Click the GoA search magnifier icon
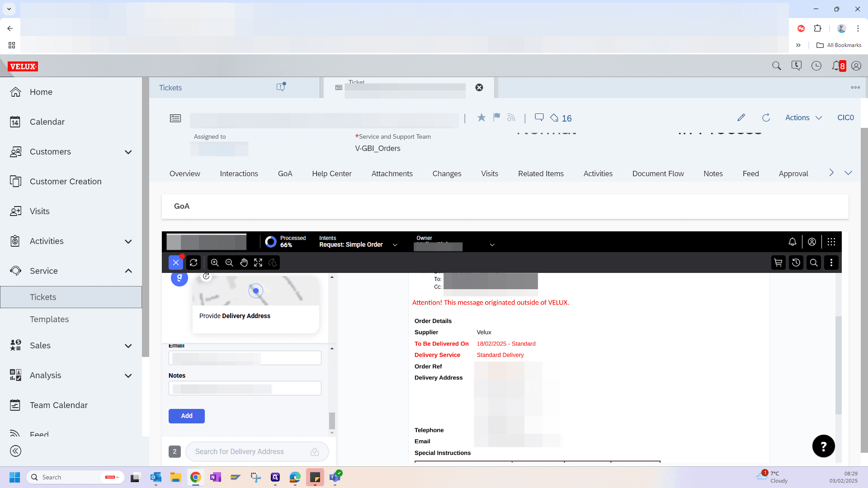868x488 pixels. click(x=814, y=263)
